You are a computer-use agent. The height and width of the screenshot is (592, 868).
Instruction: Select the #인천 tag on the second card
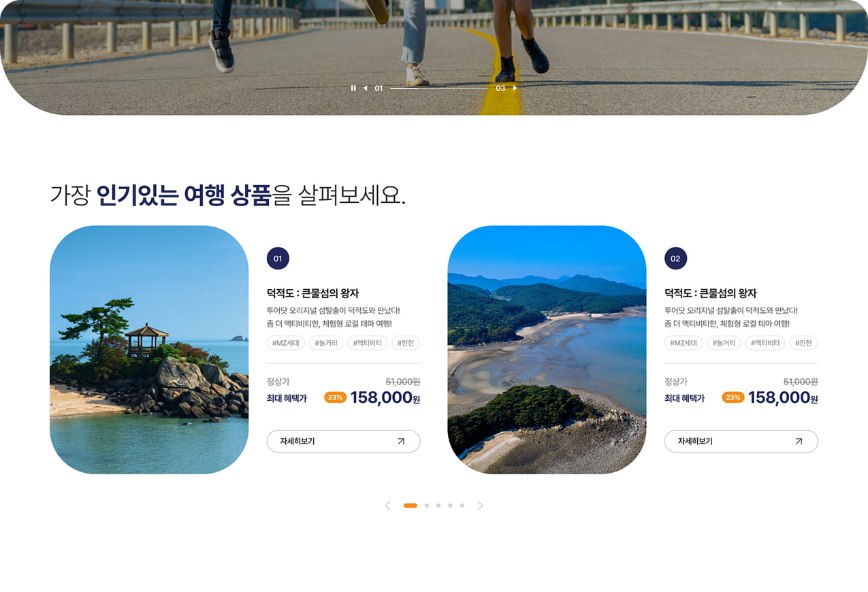click(803, 343)
